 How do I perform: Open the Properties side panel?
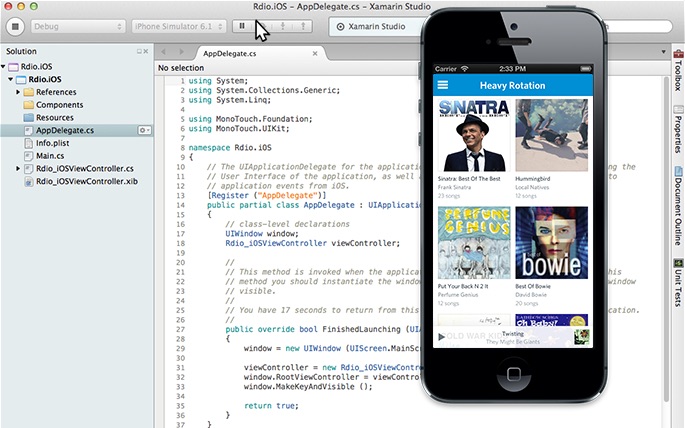coord(678,129)
